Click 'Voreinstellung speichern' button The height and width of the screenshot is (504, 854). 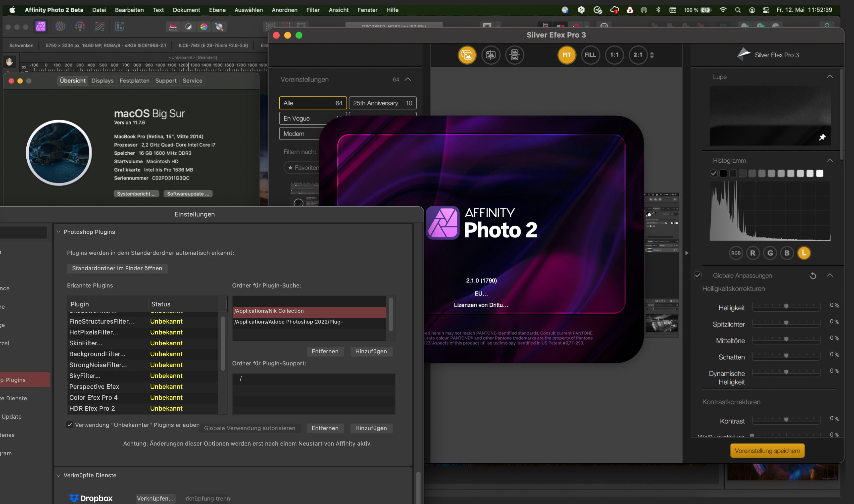pos(767,451)
